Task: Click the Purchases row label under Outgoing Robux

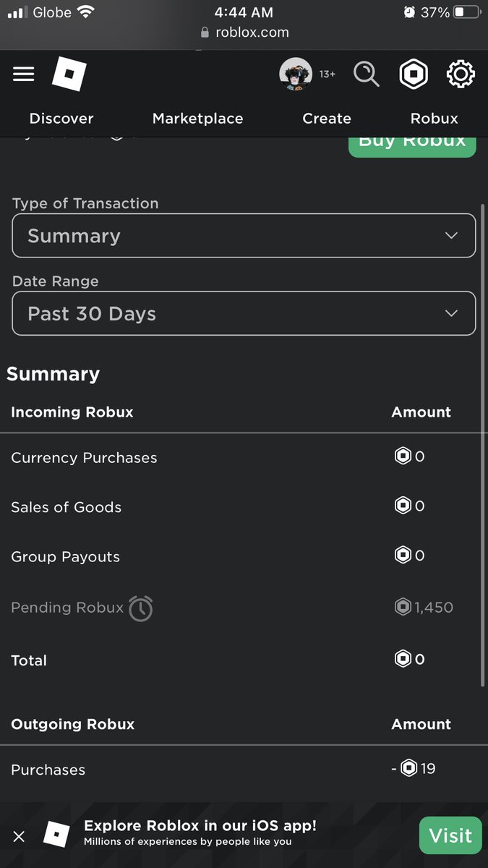Action: coord(48,770)
